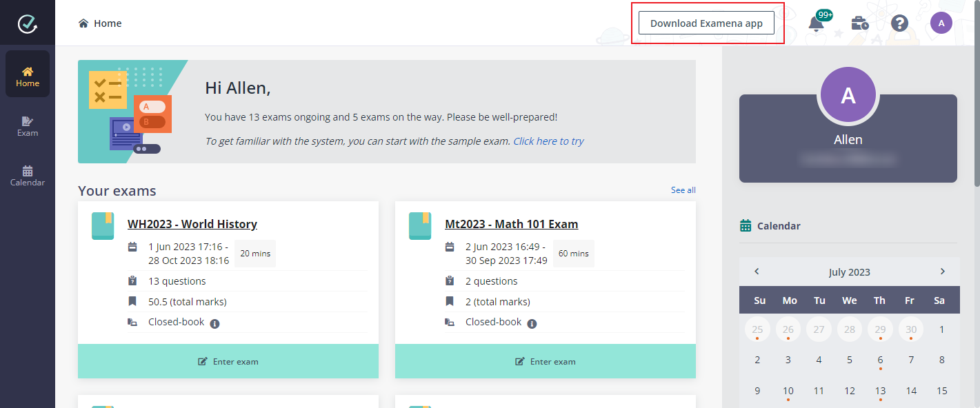Select July 3 in calendar
The height and width of the screenshot is (408, 980).
[788, 360]
